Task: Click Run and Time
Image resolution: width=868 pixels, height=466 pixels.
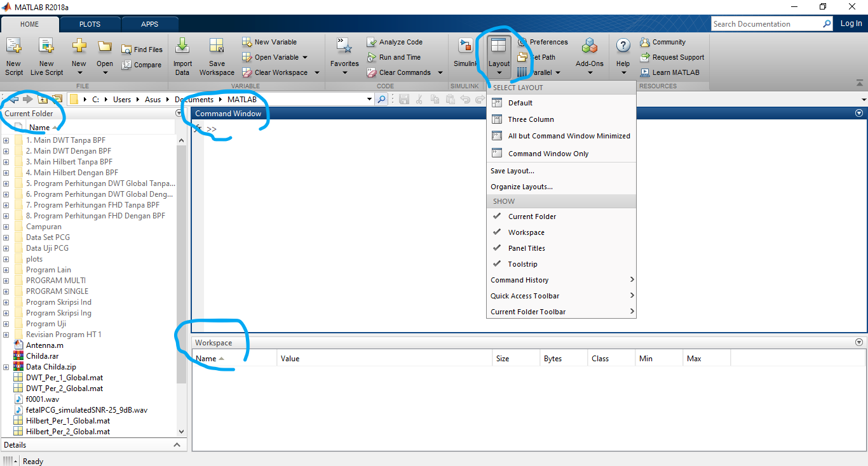Action: point(394,57)
